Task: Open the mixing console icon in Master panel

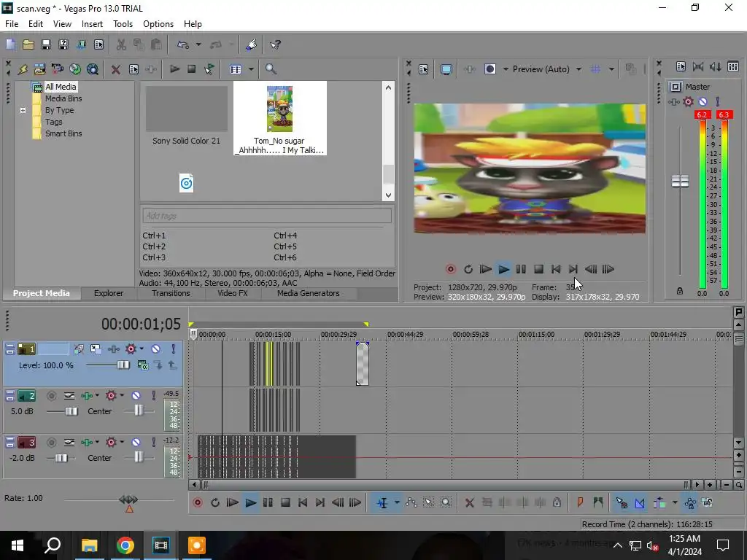Action: click(x=733, y=67)
